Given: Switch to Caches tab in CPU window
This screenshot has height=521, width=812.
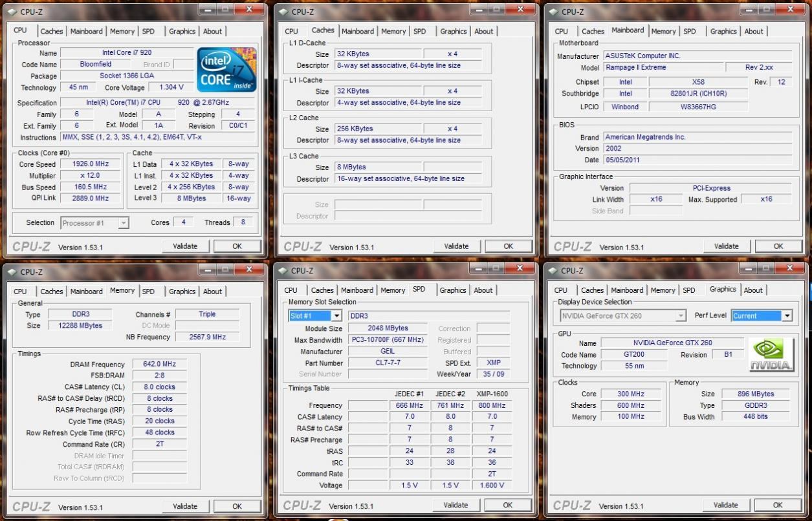Looking at the screenshot, I should tap(52, 31).
